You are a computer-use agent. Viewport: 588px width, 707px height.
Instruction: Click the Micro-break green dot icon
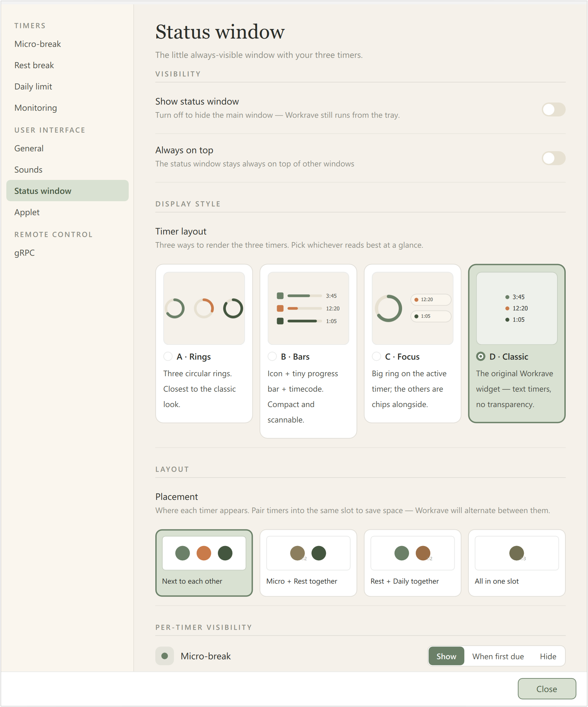[165, 656]
